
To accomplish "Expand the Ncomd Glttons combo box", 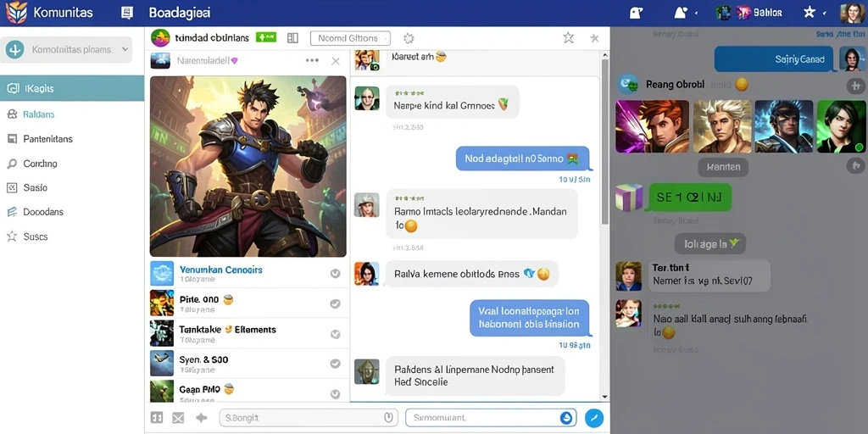I will 350,38.
